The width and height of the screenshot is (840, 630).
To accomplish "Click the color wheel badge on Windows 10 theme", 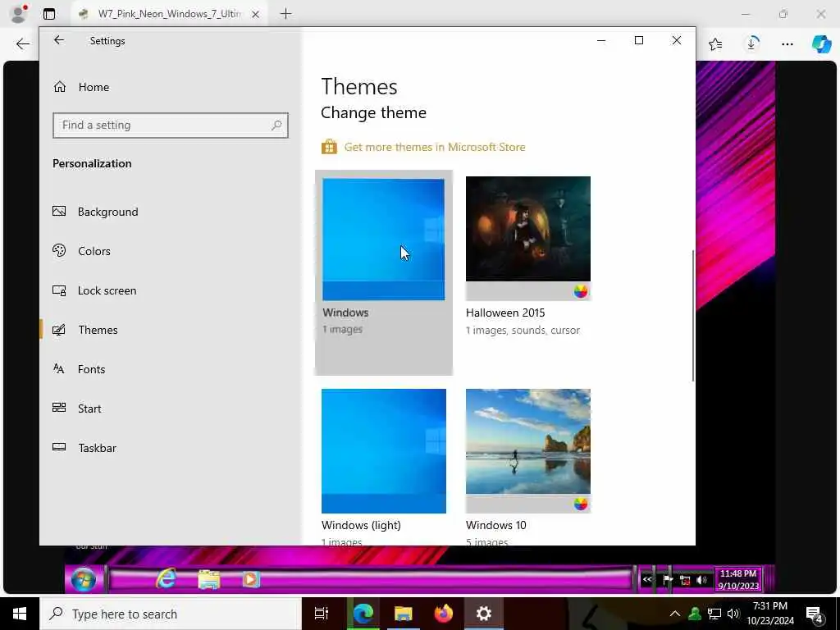I will point(581,504).
